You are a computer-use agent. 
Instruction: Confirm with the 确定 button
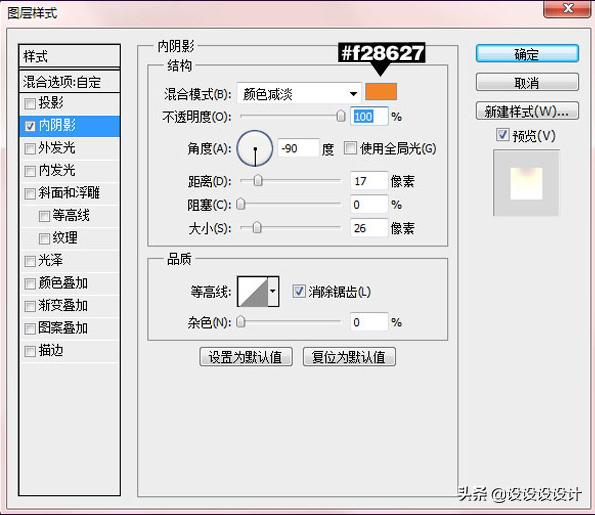point(527,54)
